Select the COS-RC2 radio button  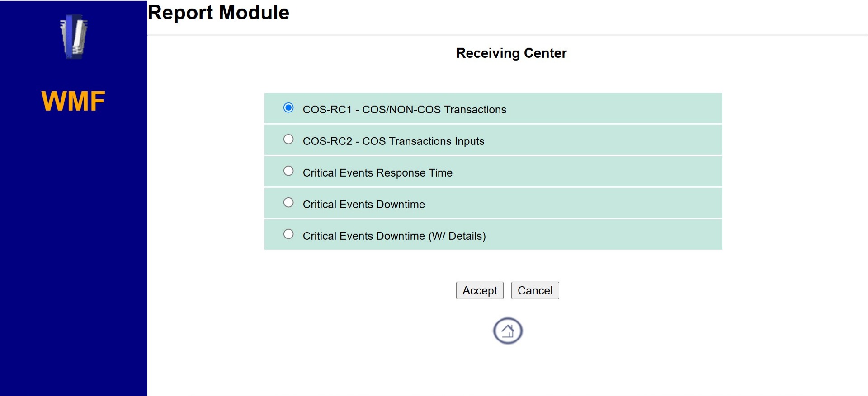click(288, 139)
